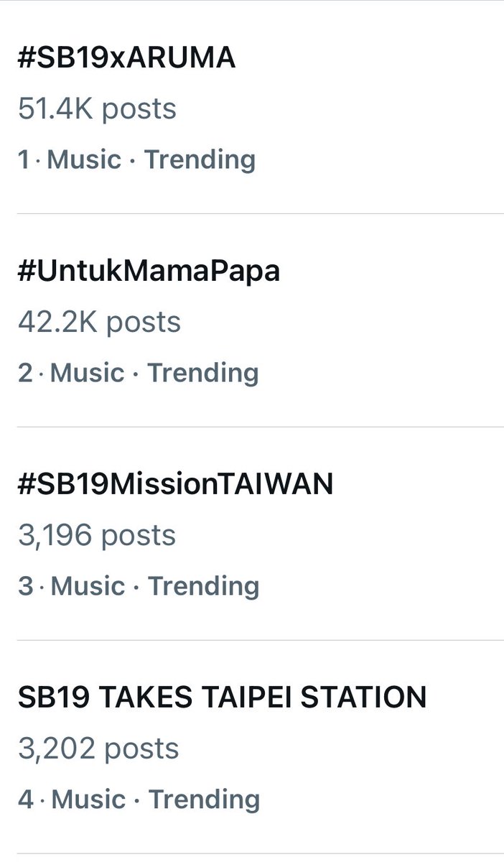The width and height of the screenshot is (504, 862).
Task: Open SB19 TAKES TAIPEI STATION trend
Action: (x=222, y=697)
